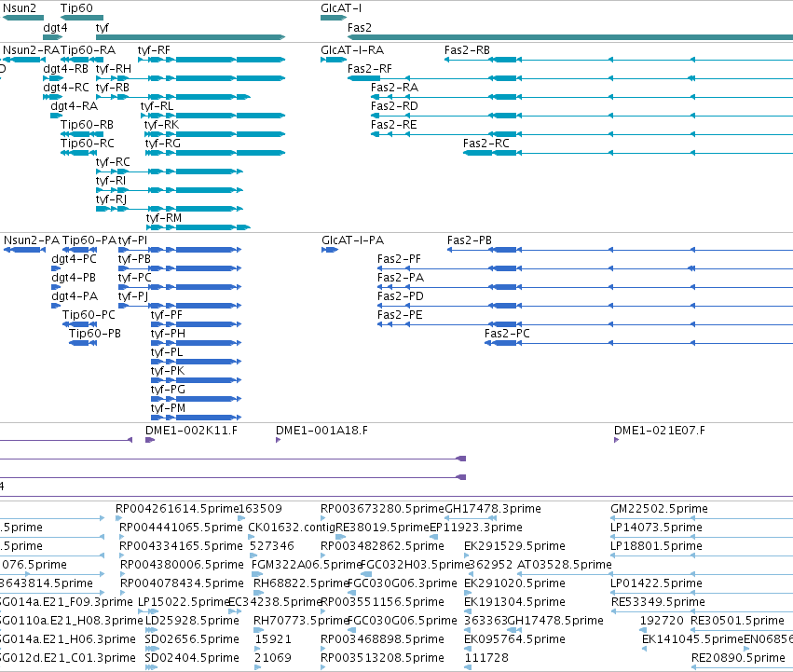The image size is (793, 672).
Task: Select EST RP004261614.5prime
Action: [x=177, y=509]
